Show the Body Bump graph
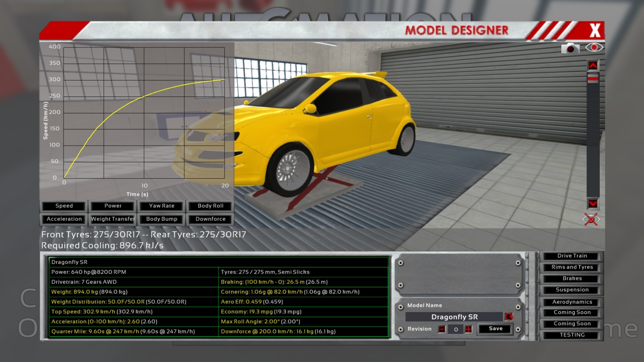The height and width of the screenshot is (362, 644). point(162,219)
